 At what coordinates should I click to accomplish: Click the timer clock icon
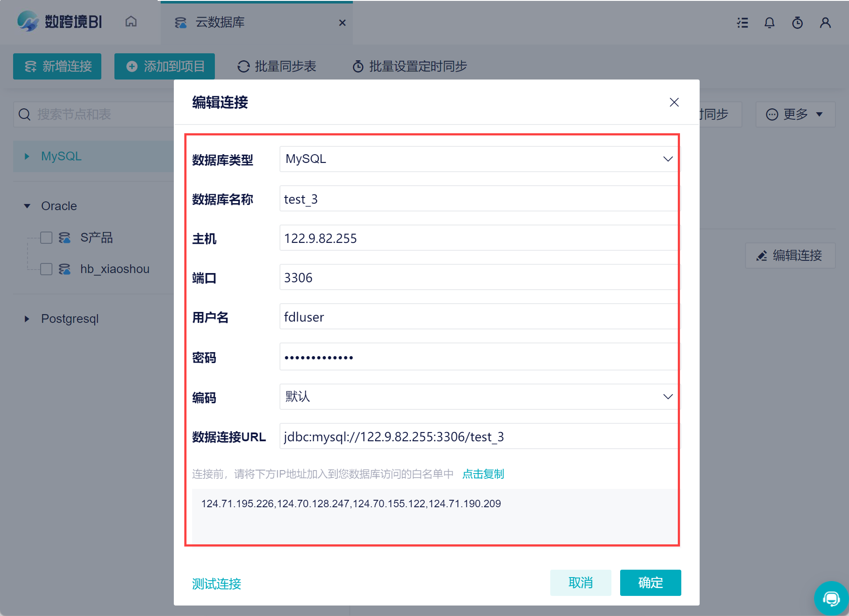tap(797, 23)
